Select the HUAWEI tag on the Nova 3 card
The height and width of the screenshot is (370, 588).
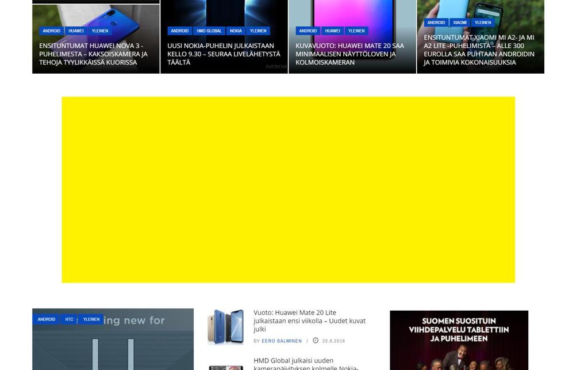tap(76, 30)
